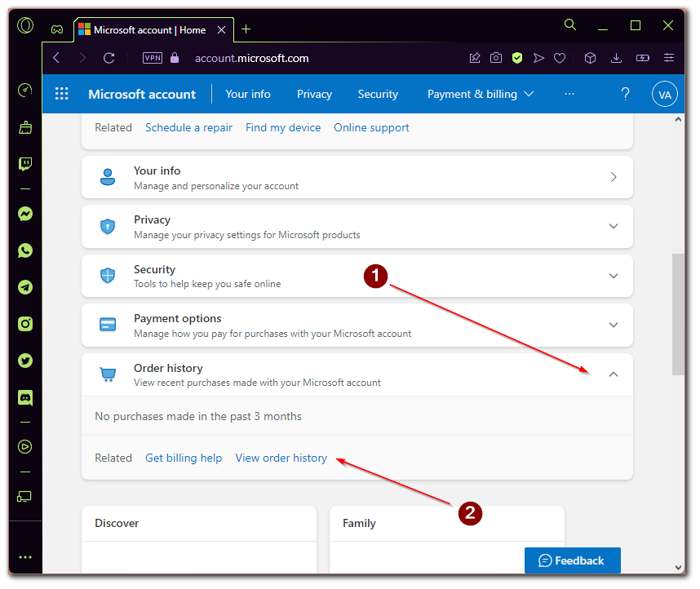Open Easy Setup sliders icon
Screen dimensions: 700x589
(x=669, y=58)
